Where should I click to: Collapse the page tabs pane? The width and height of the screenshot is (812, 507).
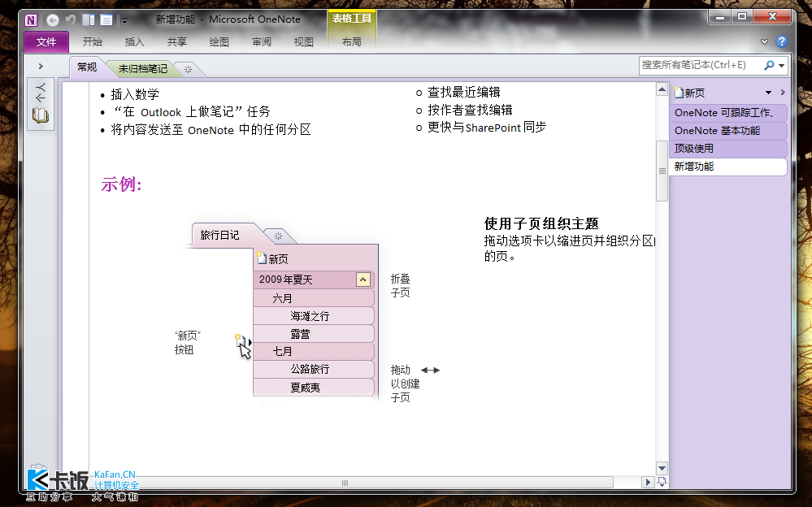pos(783,92)
